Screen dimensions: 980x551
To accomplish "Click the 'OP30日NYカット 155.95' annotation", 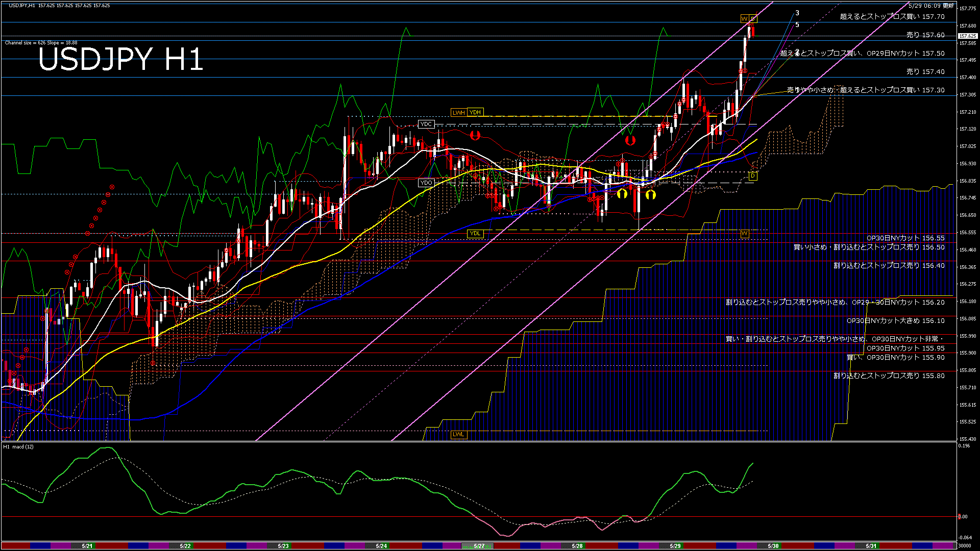I will (x=905, y=348).
